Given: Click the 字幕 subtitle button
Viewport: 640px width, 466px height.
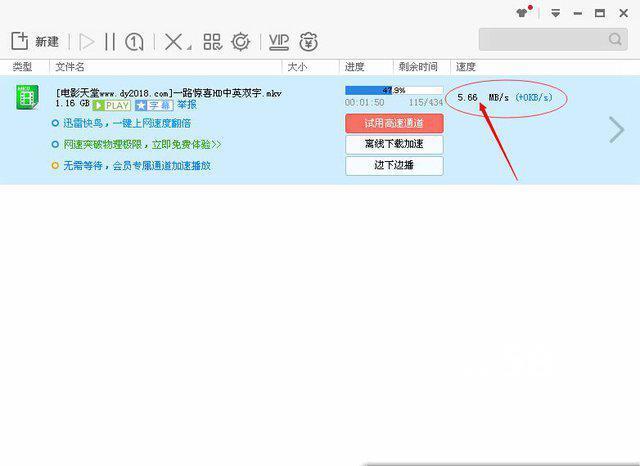Looking at the screenshot, I should point(154,105).
